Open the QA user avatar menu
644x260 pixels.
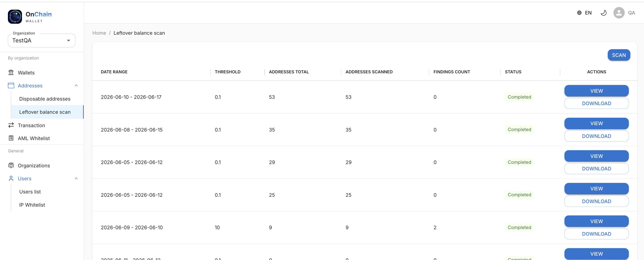[x=619, y=13]
